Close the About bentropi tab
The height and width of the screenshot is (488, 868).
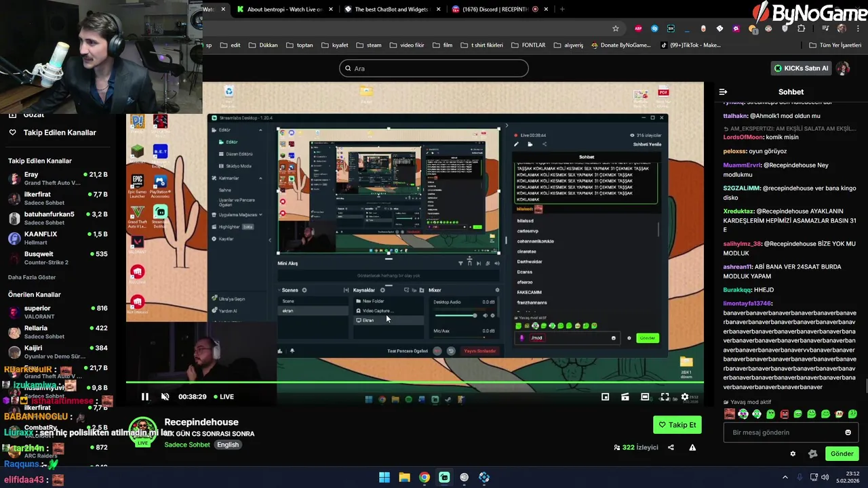[331, 9]
